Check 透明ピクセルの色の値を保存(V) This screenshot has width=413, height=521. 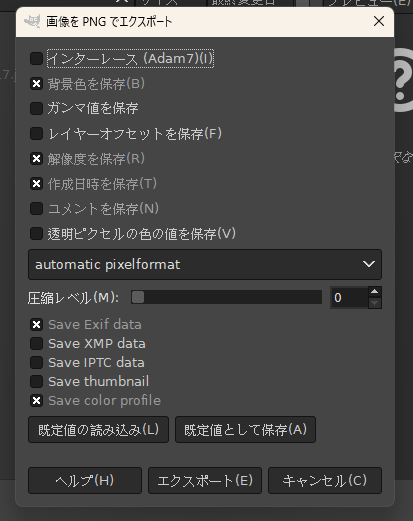pyautogui.click(x=36, y=234)
